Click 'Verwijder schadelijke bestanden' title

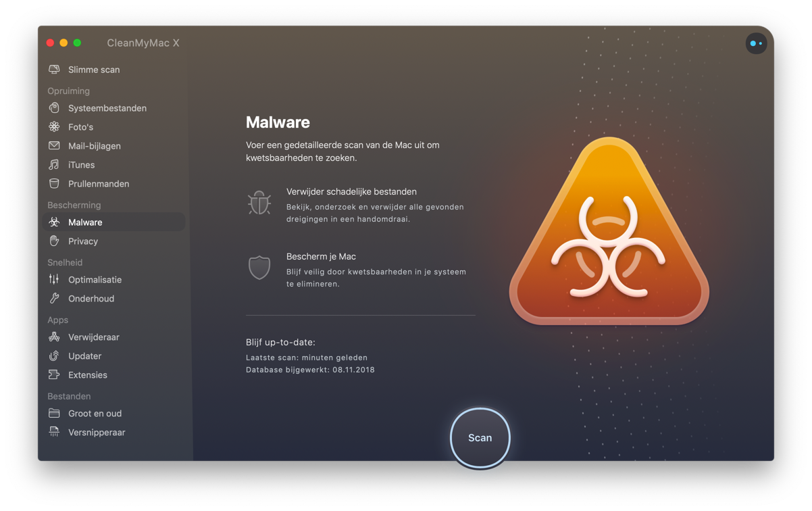tap(351, 192)
